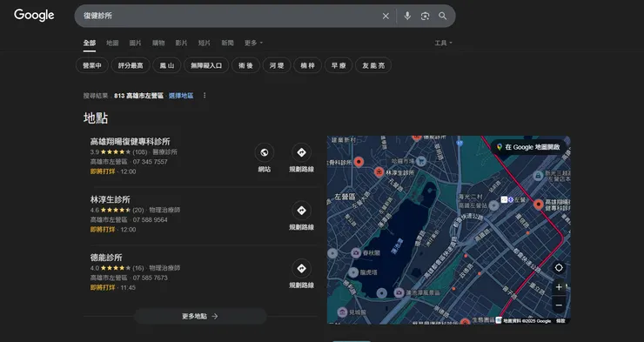
Task: Click the 高雄翔暘 red map marker
Action: [x=539, y=204]
